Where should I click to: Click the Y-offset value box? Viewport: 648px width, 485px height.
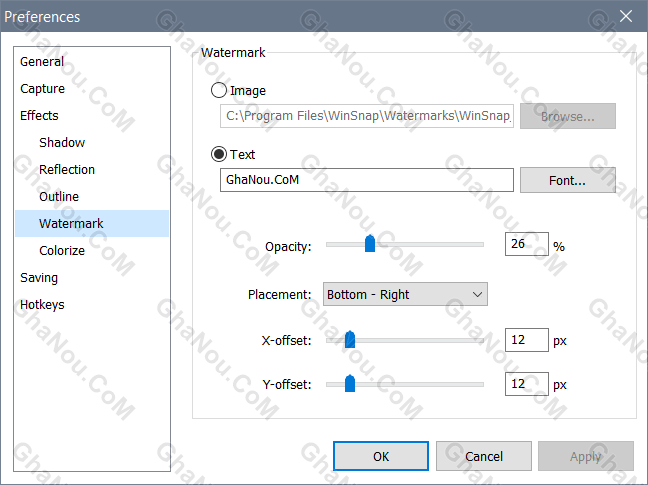(x=526, y=384)
